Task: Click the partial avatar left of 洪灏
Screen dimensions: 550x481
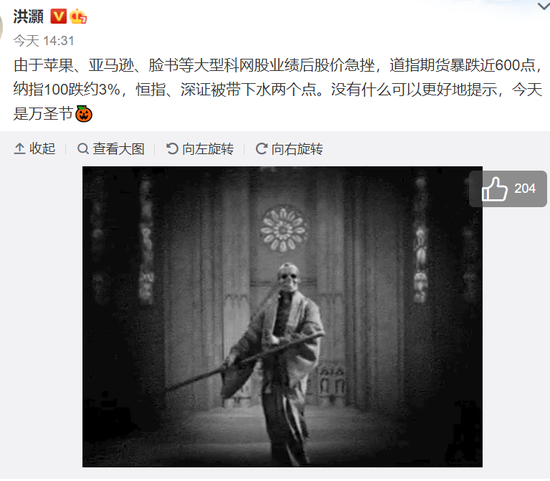Action: pyautogui.click(x=1, y=26)
